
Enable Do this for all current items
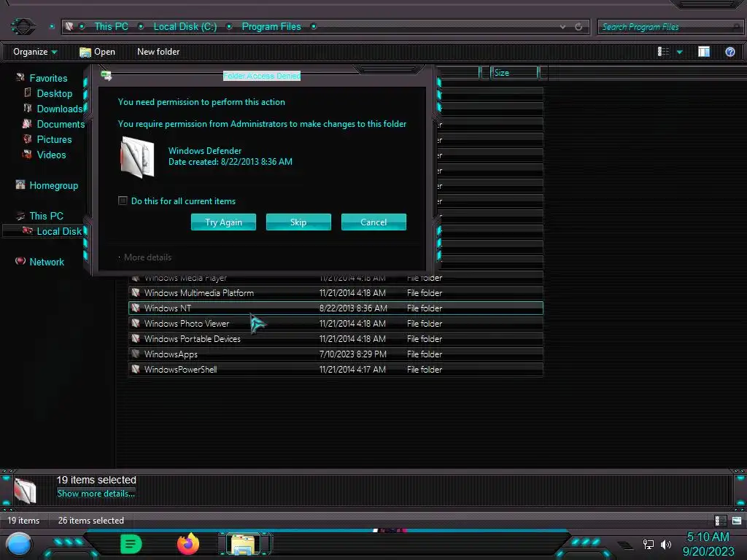coord(123,201)
